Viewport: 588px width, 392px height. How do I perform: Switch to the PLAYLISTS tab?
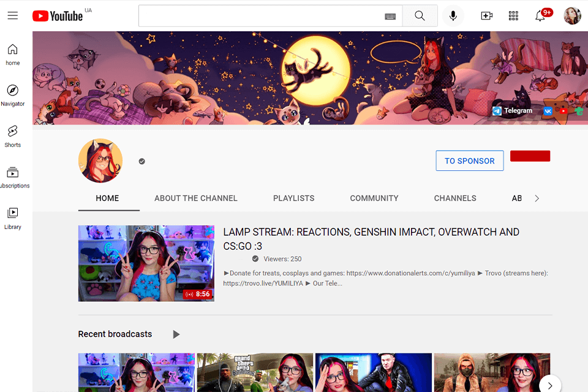click(x=293, y=198)
